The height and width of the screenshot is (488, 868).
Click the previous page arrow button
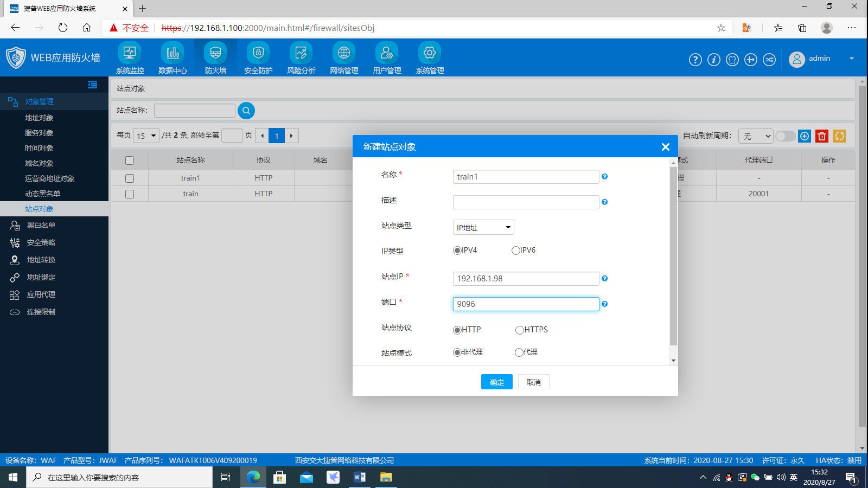(262, 136)
